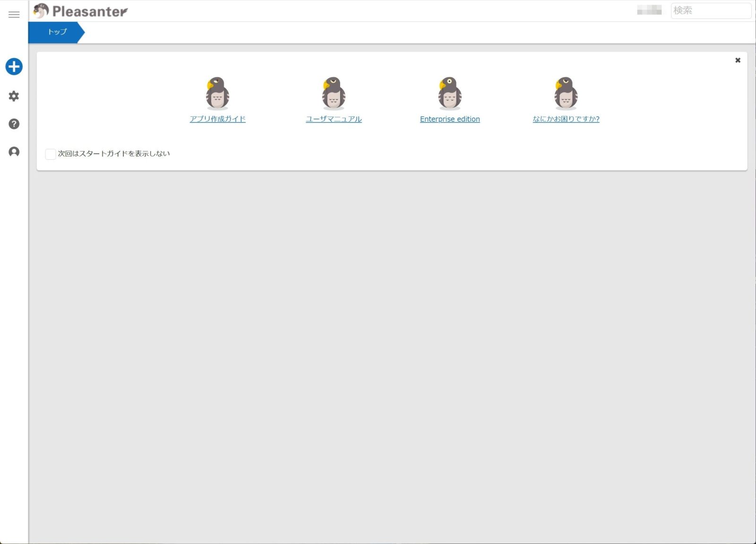
Task: Click the bird icon above ユーザマニュアル
Action: click(334, 93)
